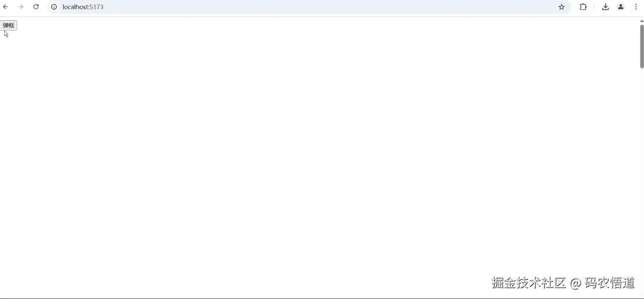Show the browser downloads
Screen dimensions: 644x299
tap(605, 7)
